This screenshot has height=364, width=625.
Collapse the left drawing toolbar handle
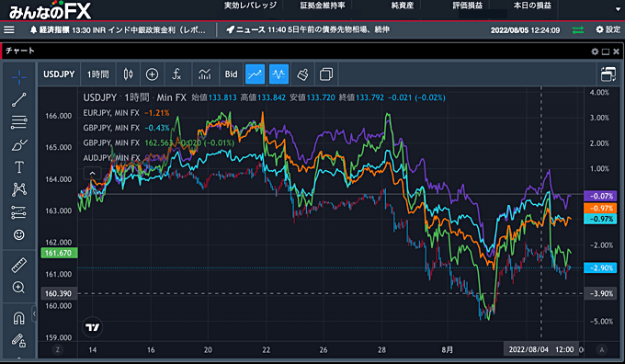[x=34, y=313]
